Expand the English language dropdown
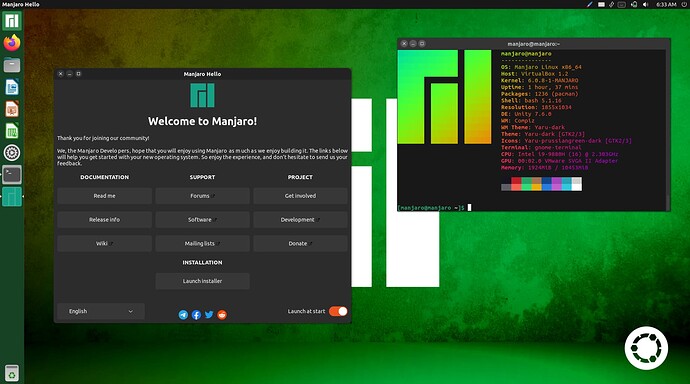690x384 pixels. tap(101, 311)
